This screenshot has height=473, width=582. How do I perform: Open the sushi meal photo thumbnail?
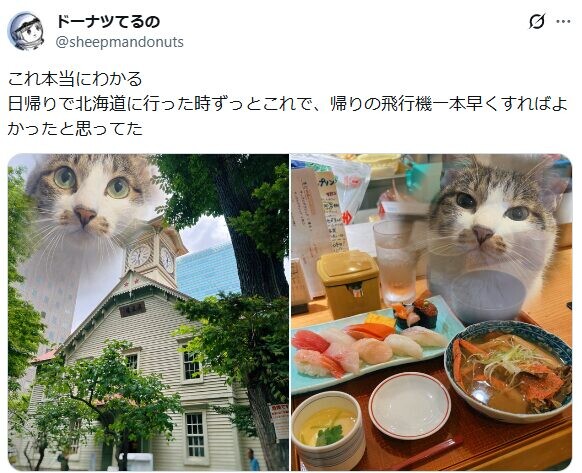point(431,312)
